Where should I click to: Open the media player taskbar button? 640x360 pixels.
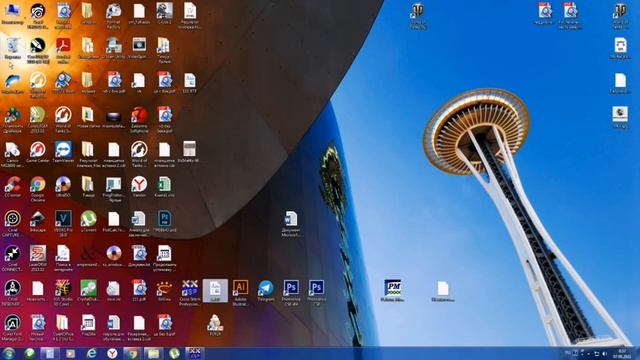pos(70,353)
